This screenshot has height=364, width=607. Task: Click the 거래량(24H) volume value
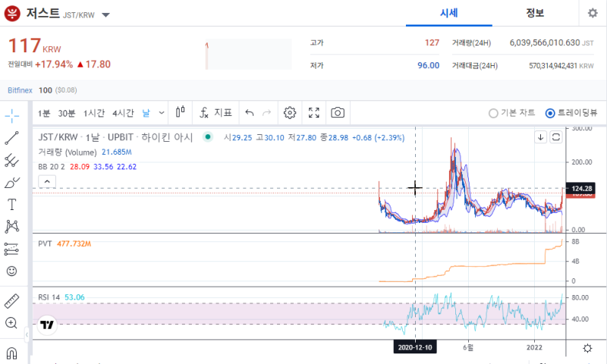point(552,42)
